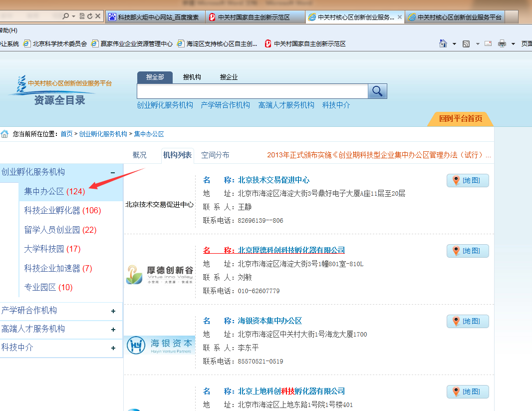Open feeds button dropdown arrow
The height and width of the screenshot is (411, 532).
click(478, 44)
